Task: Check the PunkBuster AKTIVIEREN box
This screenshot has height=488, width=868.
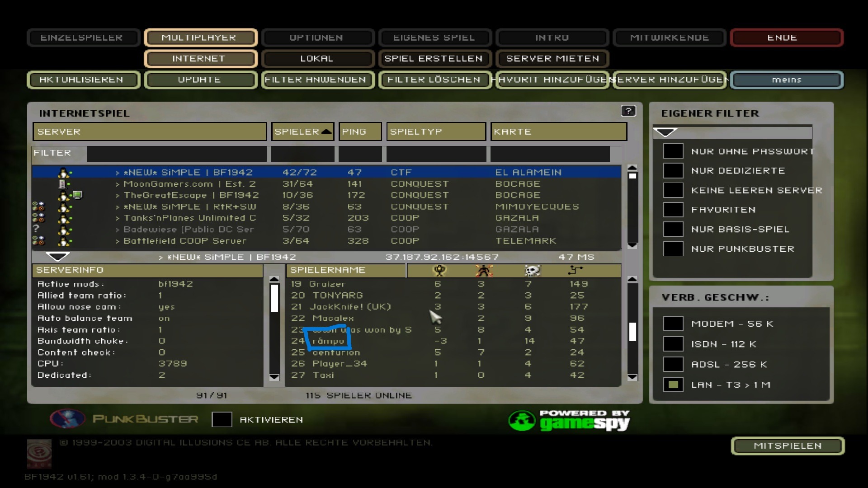Action: point(222,420)
